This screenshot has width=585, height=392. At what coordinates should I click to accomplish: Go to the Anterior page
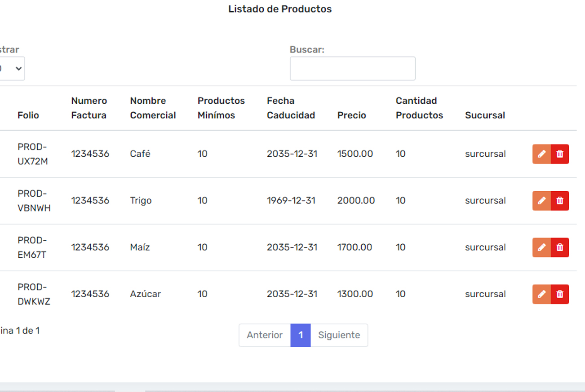tap(265, 335)
